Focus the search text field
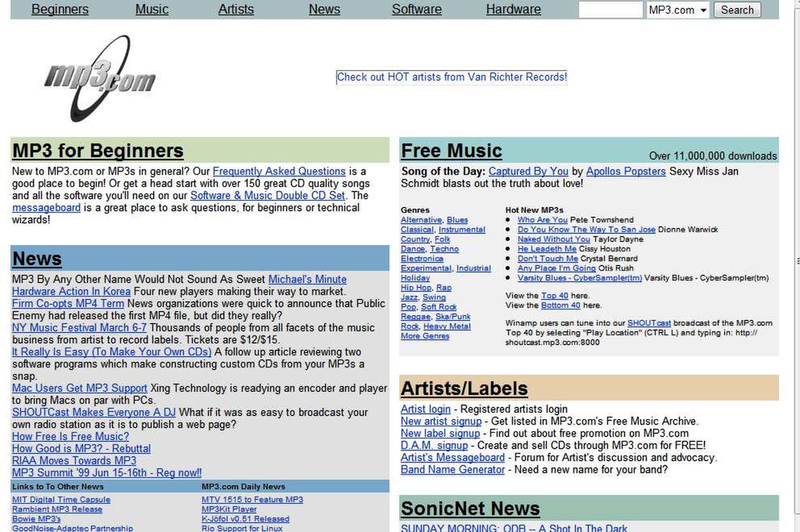The width and height of the screenshot is (800, 532). click(x=610, y=10)
